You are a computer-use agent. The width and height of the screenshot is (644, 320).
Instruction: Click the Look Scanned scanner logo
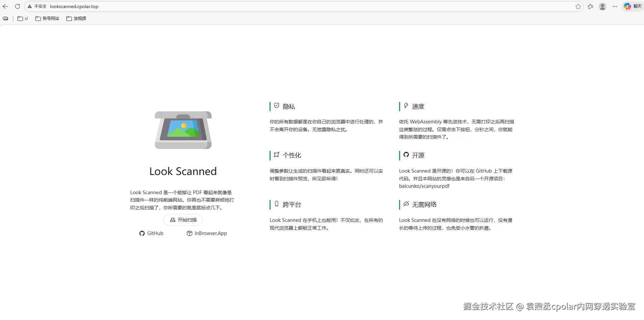[x=183, y=130]
